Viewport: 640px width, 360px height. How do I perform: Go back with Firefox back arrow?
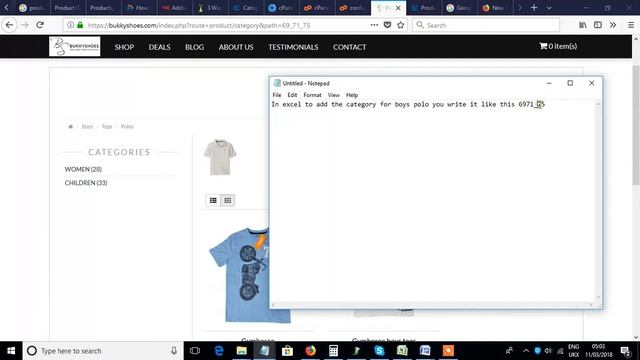coord(9,25)
